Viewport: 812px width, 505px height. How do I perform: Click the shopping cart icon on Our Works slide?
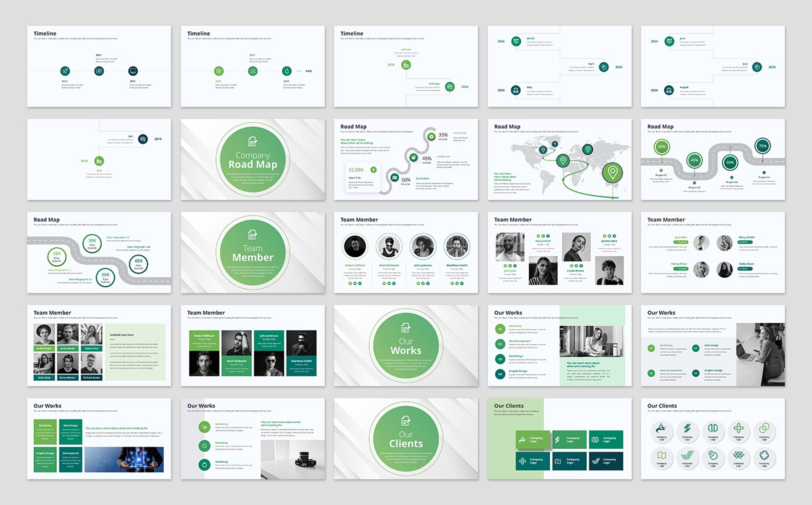click(x=204, y=427)
